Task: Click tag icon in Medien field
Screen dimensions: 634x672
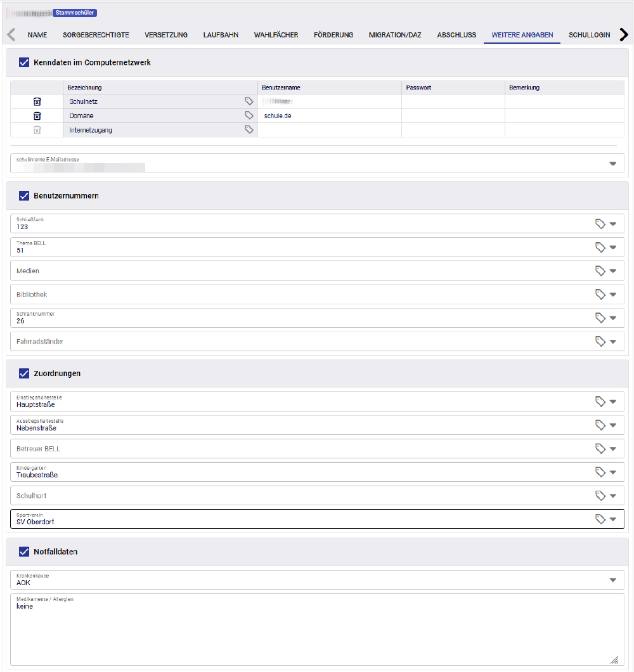Action: click(x=600, y=271)
